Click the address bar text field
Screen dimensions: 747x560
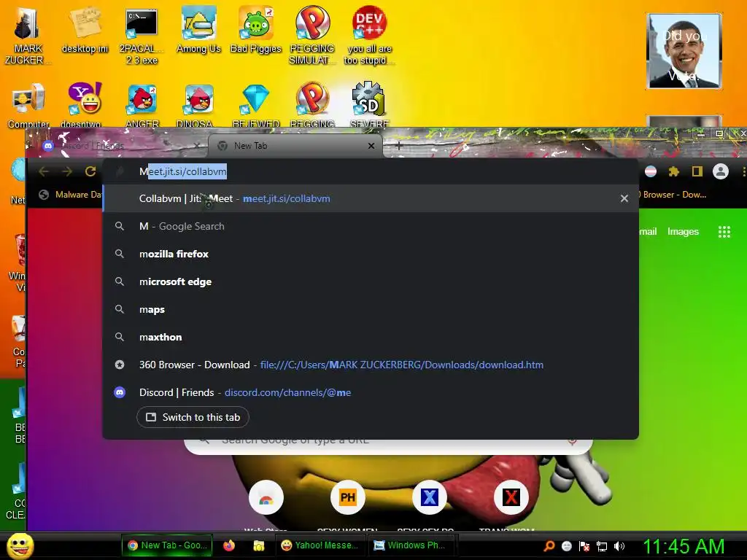[x=370, y=171]
